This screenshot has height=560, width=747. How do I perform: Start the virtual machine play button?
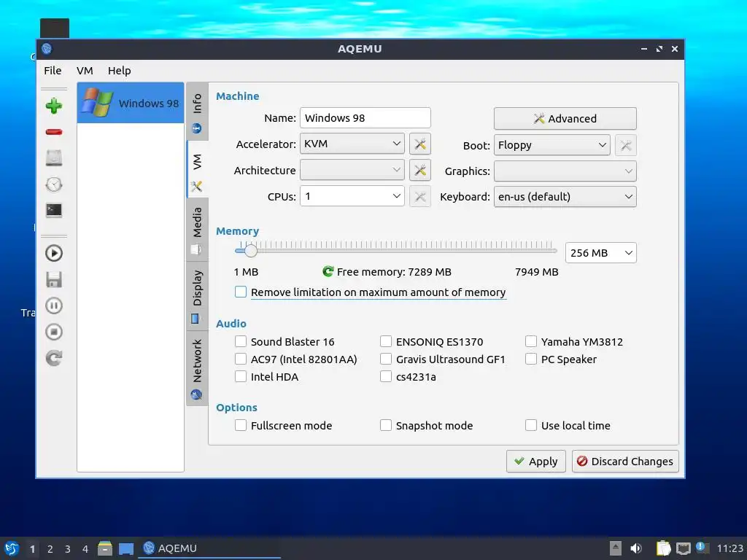coord(54,253)
